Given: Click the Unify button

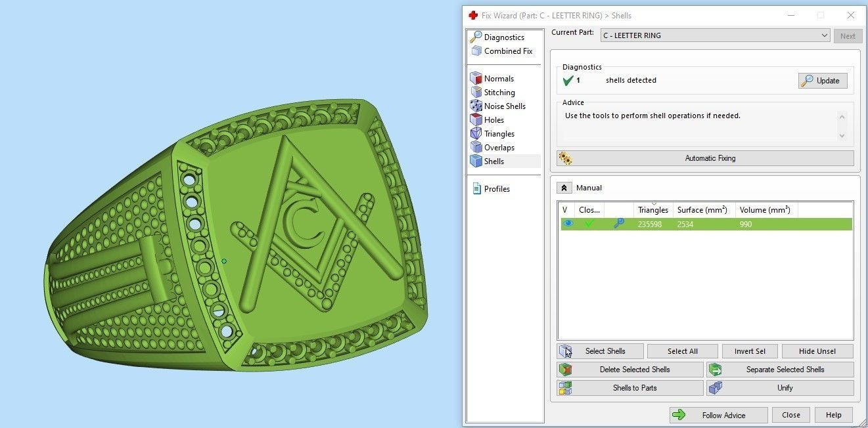Looking at the screenshot, I should [x=780, y=388].
